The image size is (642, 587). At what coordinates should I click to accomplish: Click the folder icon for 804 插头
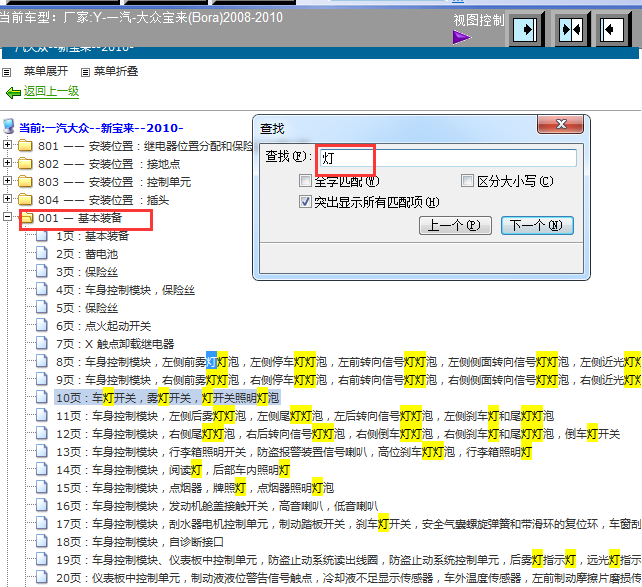pyautogui.click(x=25, y=199)
